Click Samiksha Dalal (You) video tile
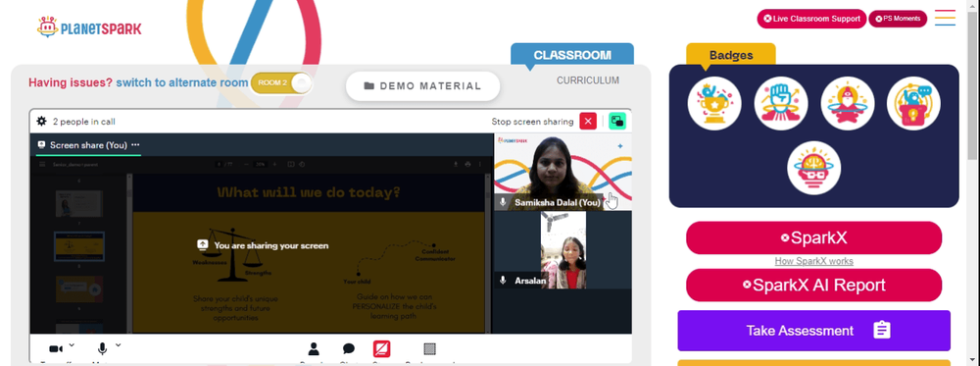The height and width of the screenshot is (366, 980). tap(563, 172)
